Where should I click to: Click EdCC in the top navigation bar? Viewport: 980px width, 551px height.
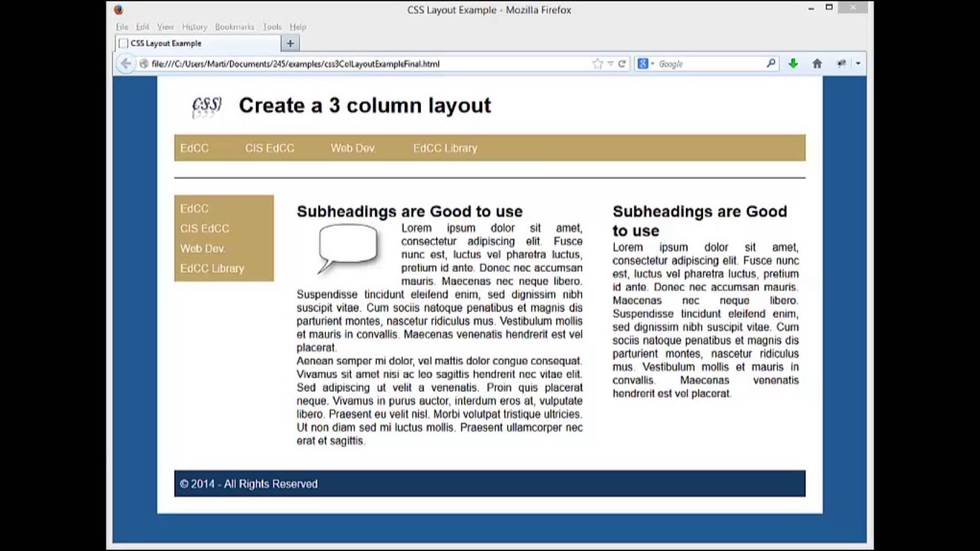[194, 148]
